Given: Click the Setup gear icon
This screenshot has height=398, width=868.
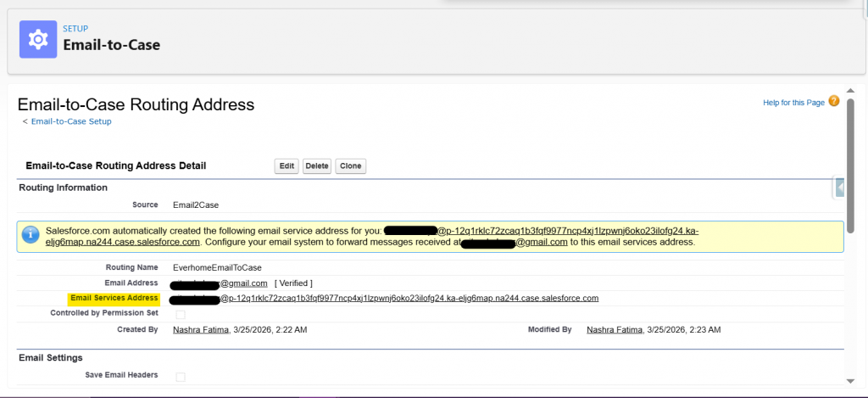Looking at the screenshot, I should tap(38, 39).
